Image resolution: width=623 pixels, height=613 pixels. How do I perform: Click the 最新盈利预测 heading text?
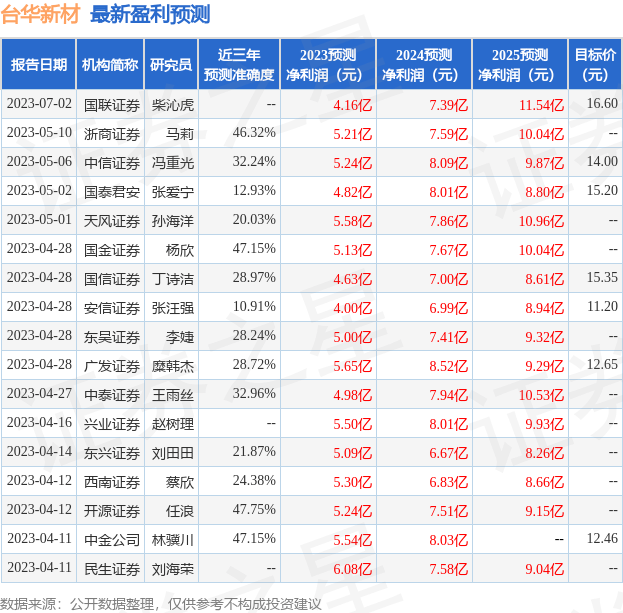tap(150, 14)
